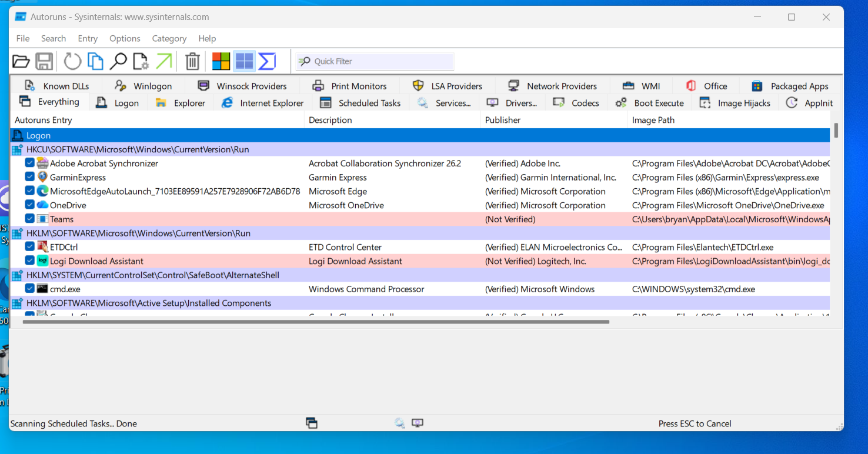This screenshot has height=454, width=868.
Task: Switch to the Logon tab
Action: [x=118, y=103]
